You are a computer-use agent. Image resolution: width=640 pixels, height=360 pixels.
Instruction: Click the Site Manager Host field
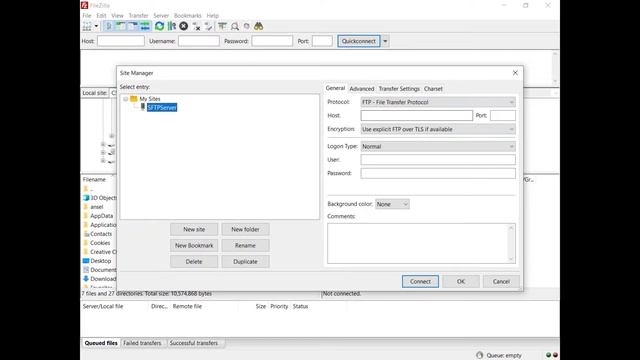[416, 116]
